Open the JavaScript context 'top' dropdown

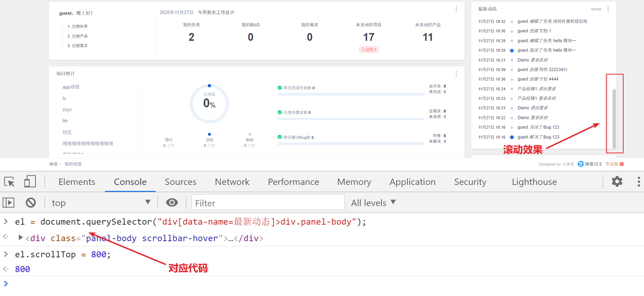click(101, 202)
